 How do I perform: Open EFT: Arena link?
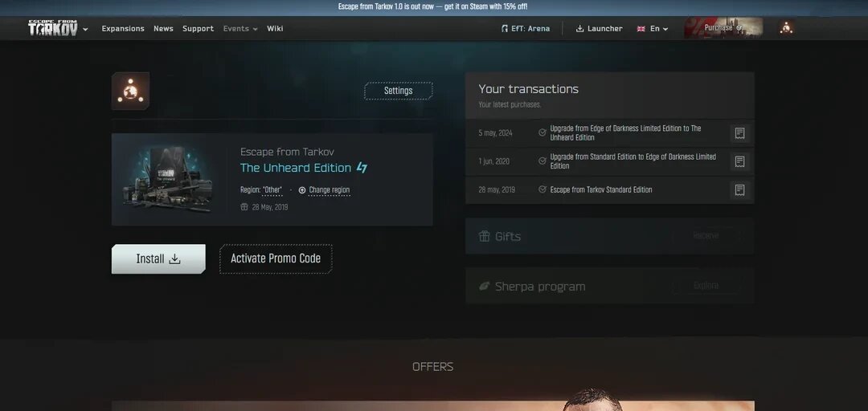[x=526, y=29]
